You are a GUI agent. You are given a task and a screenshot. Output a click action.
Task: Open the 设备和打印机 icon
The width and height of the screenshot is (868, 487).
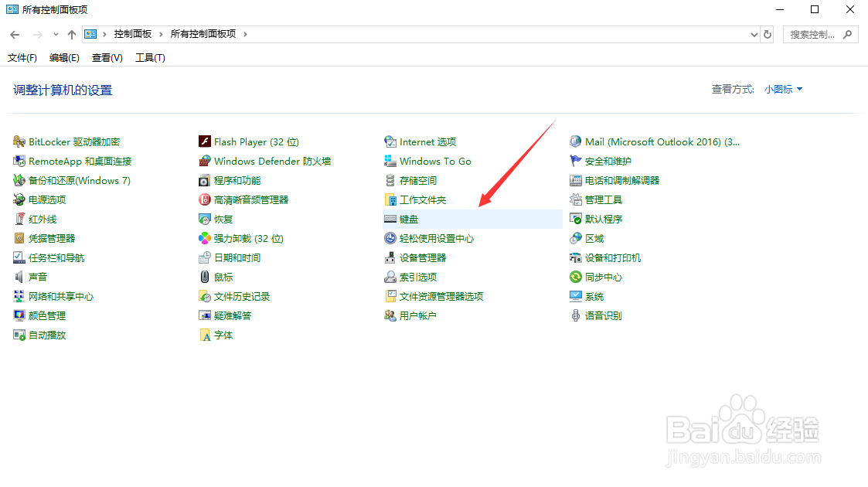click(x=576, y=258)
